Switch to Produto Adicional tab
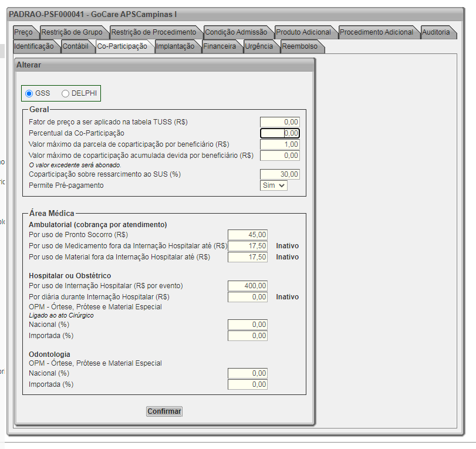Image resolution: width=476 pixels, height=449 pixels. [303, 32]
